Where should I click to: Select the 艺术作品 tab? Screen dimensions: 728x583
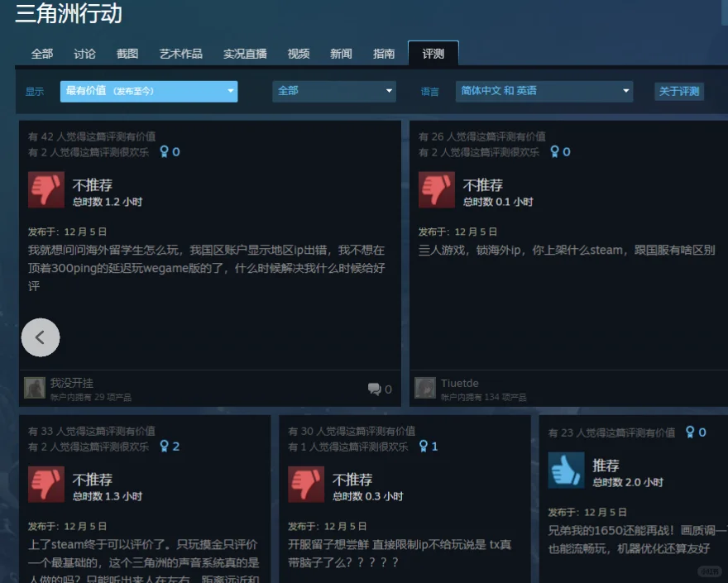point(180,54)
